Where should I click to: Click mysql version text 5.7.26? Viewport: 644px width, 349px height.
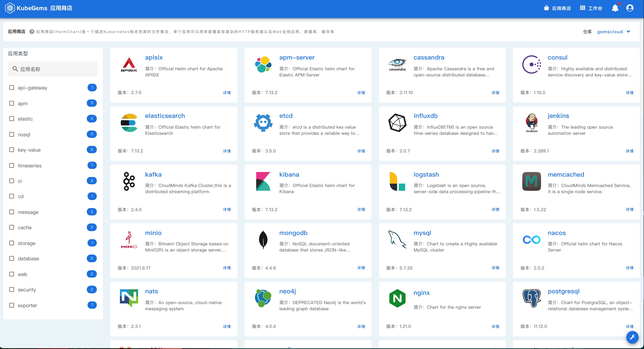(x=406, y=268)
